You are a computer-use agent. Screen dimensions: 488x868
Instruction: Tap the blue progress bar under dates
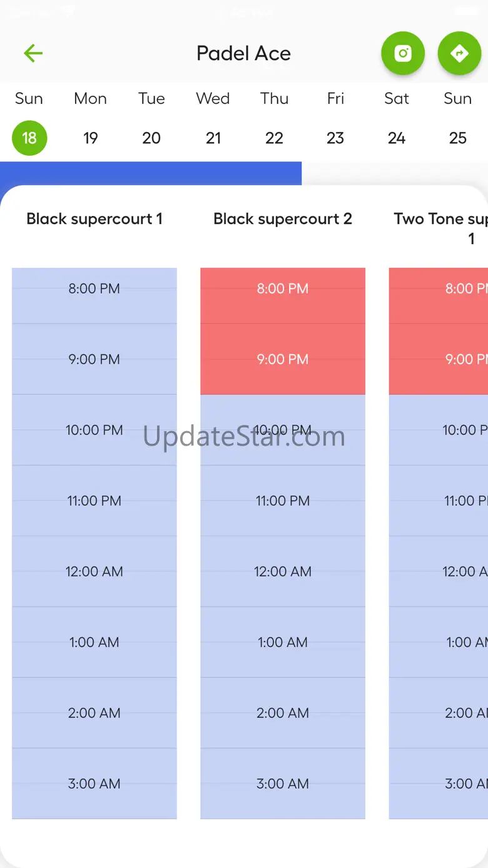pos(150,173)
